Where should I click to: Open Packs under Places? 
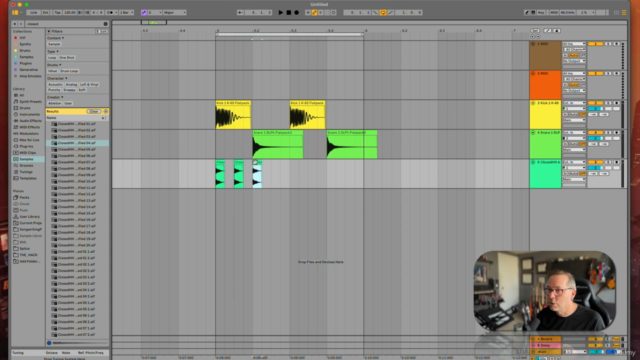click(x=24, y=198)
